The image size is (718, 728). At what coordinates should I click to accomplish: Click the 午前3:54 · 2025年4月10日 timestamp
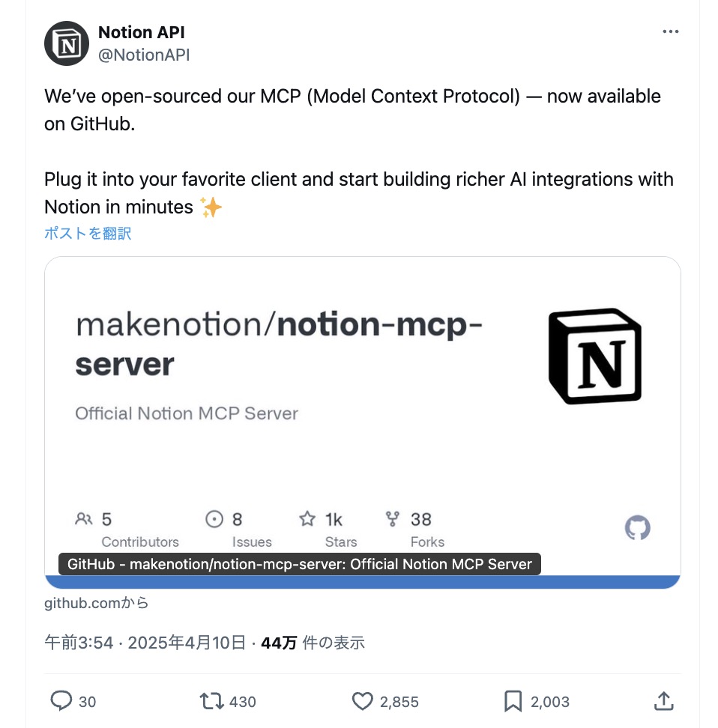[x=145, y=643]
